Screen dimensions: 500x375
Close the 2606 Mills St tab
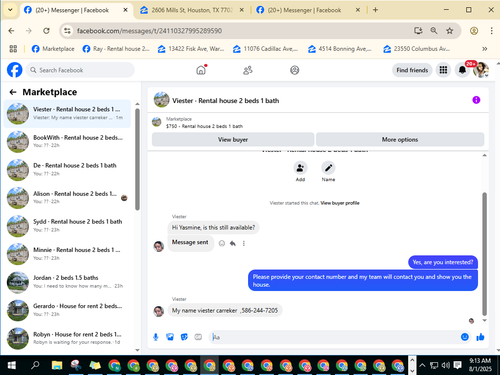point(242,10)
